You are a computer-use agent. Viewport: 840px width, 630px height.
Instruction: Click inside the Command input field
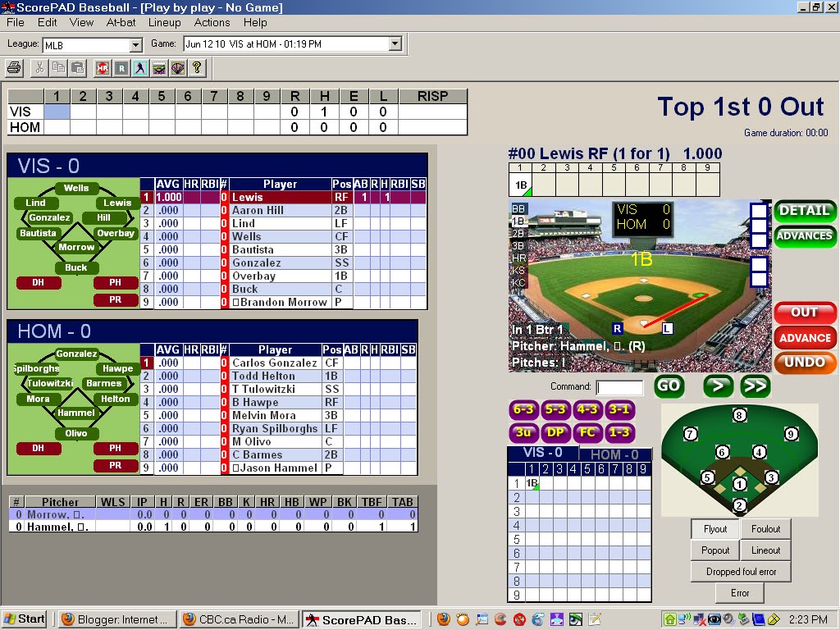[620, 386]
